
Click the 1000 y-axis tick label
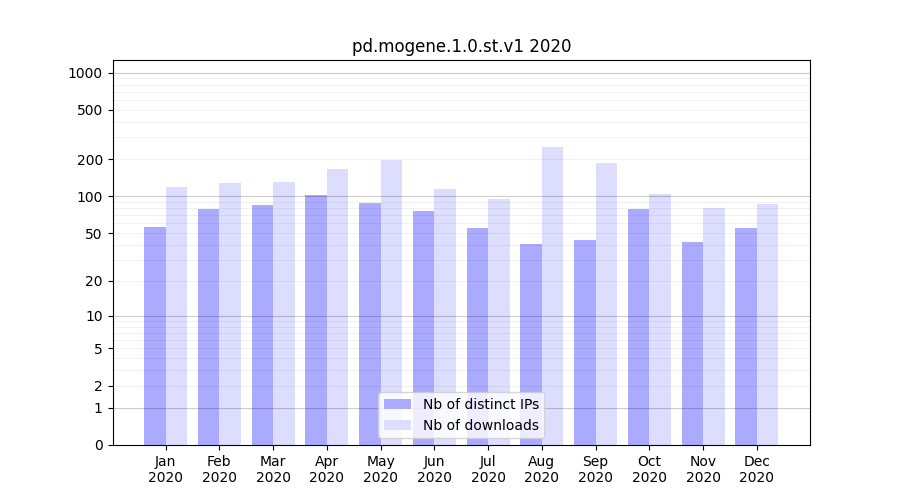coord(85,73)
